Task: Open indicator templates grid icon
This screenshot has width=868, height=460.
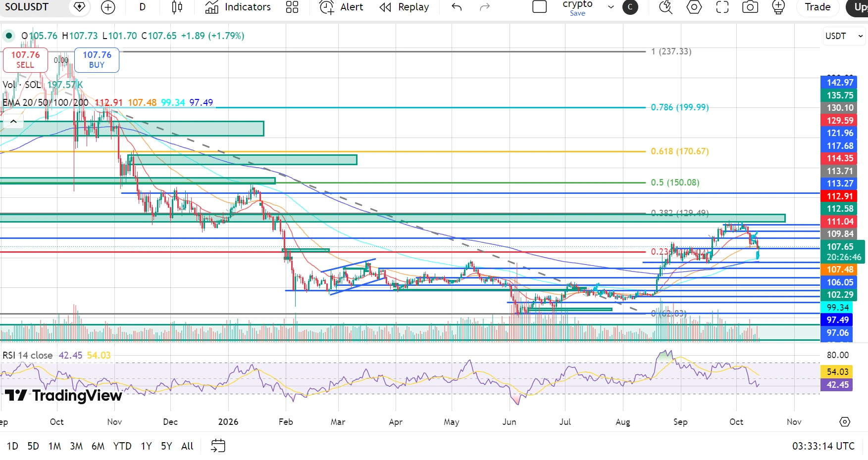Action: pyautogui.click(x=292, y=7)
